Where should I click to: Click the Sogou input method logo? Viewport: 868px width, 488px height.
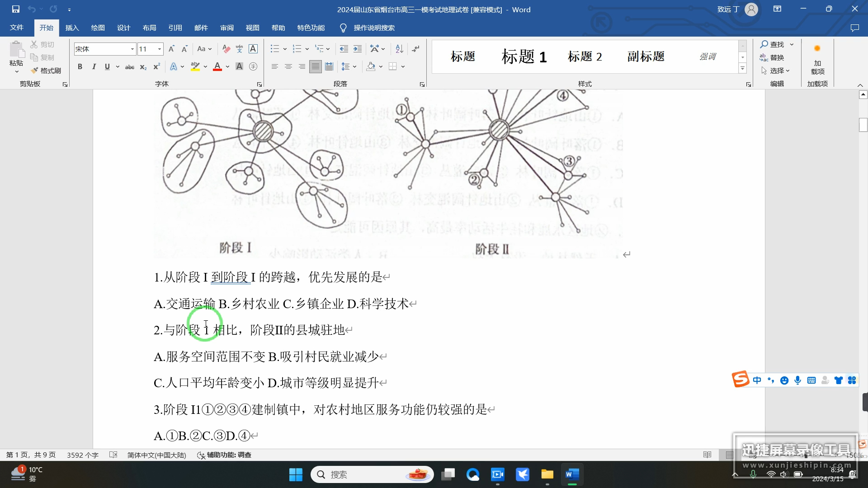[x=741, y=380]
